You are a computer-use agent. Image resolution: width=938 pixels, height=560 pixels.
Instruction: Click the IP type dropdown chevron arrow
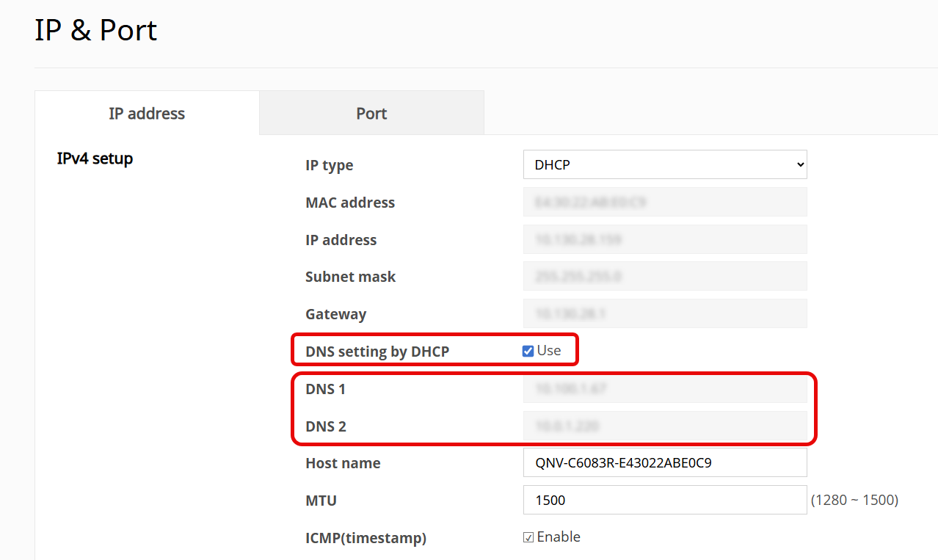[798, 164]
